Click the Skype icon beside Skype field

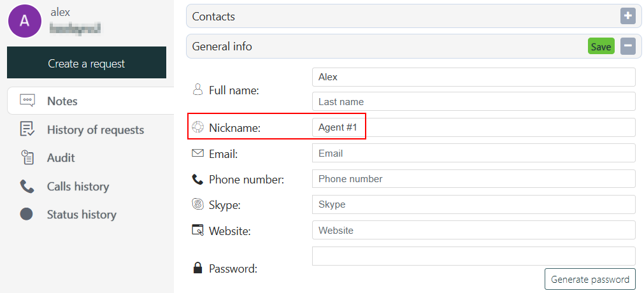[x=197, y=204]
